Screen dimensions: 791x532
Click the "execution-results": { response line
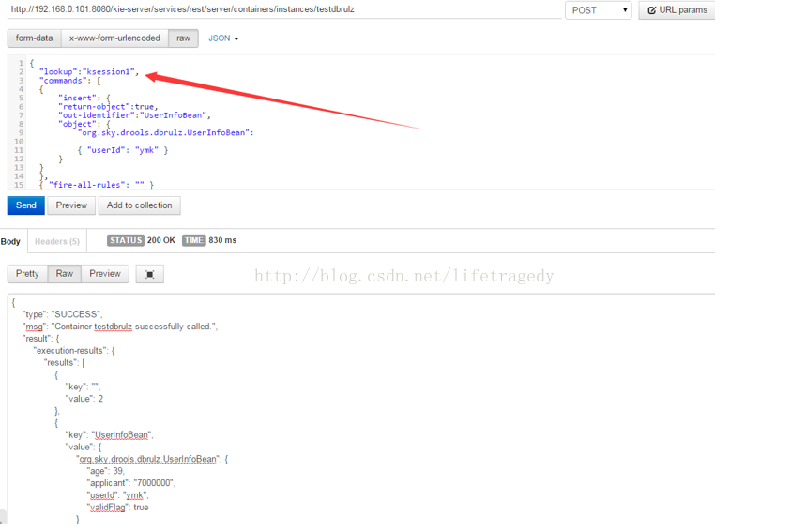point(73,351)
